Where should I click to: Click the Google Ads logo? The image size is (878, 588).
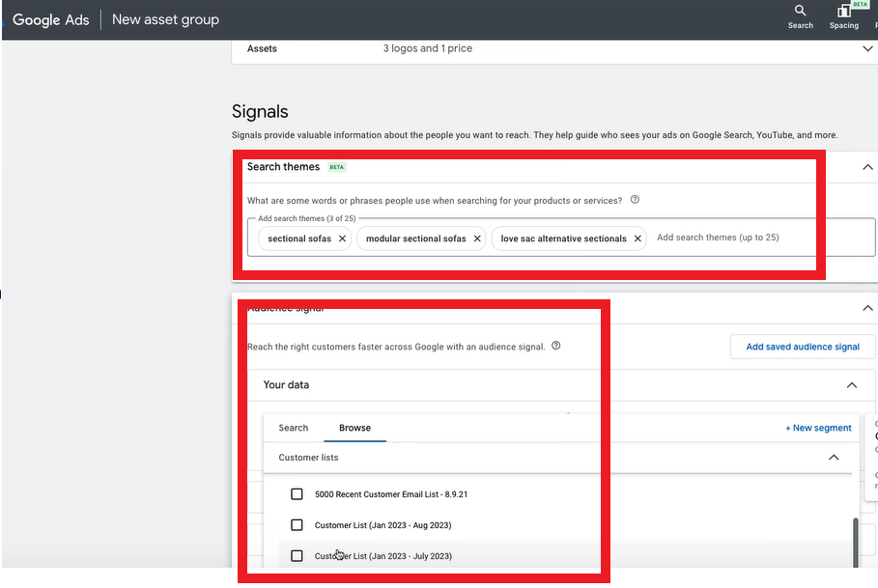click(50, 19)
